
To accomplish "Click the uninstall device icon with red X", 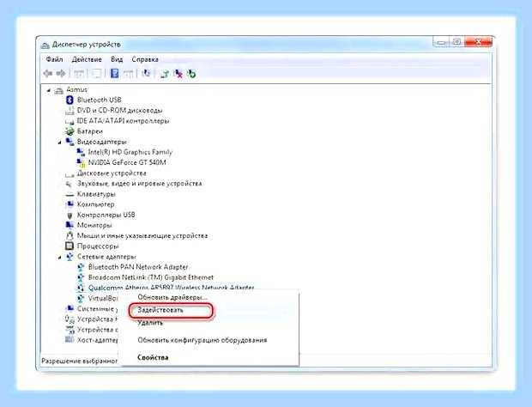I will (178, 73).
